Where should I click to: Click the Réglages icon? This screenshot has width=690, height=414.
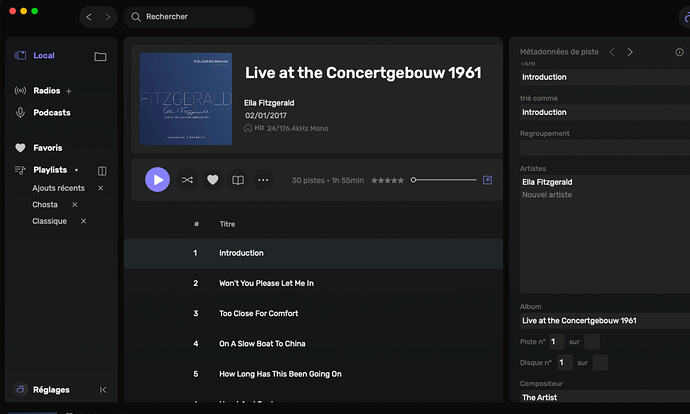click(20, 389)
